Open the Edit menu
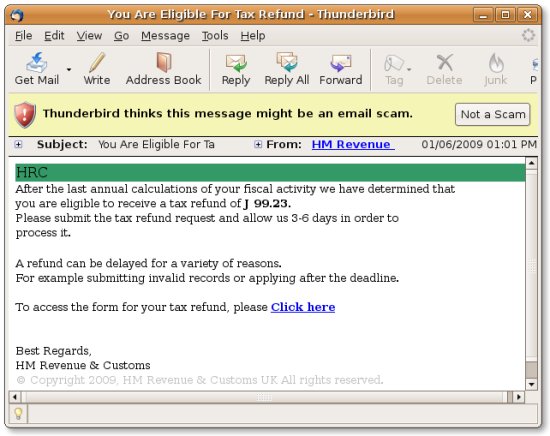 (x=54, y=35)
